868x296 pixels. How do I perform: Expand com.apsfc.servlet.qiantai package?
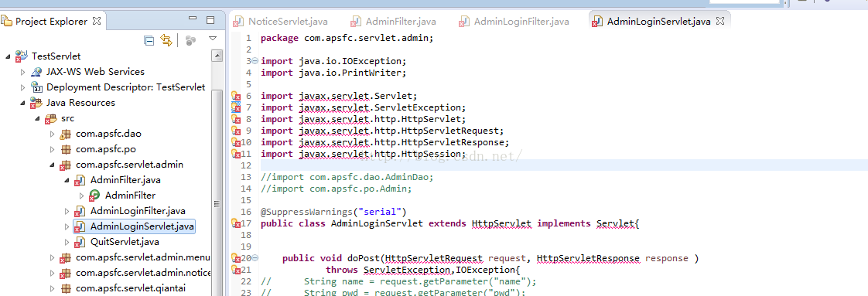pyautogui.click(x=53, y=289)
